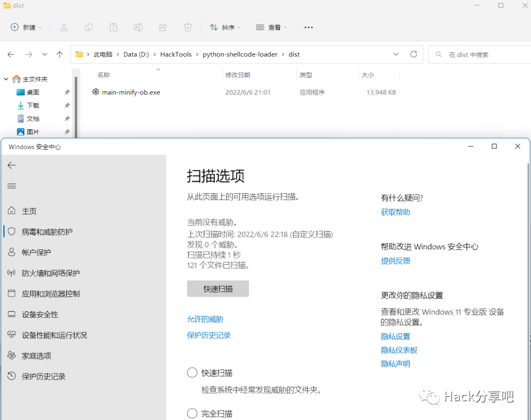Click the 获取帮助 link

[395, 212]
